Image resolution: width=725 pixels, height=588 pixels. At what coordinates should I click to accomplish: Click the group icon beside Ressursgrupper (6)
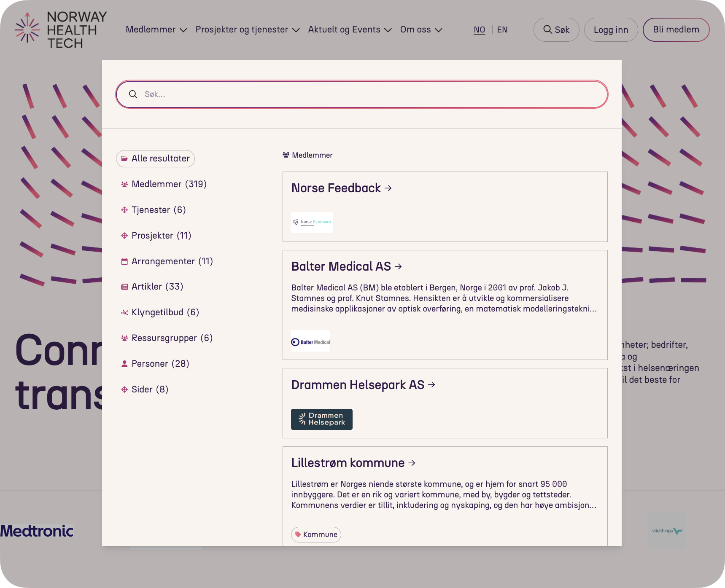tap(124, 338)
